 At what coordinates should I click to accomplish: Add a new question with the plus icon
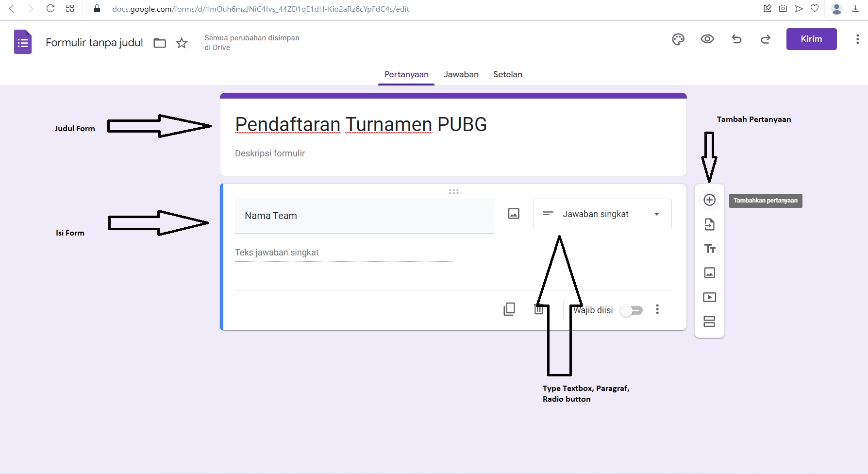[x=709, y=200]
